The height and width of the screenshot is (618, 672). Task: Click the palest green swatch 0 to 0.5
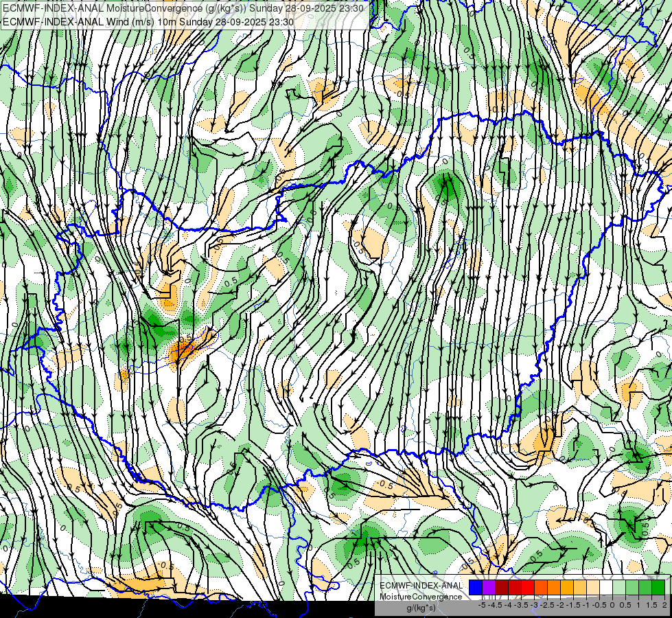pos(619,588)
